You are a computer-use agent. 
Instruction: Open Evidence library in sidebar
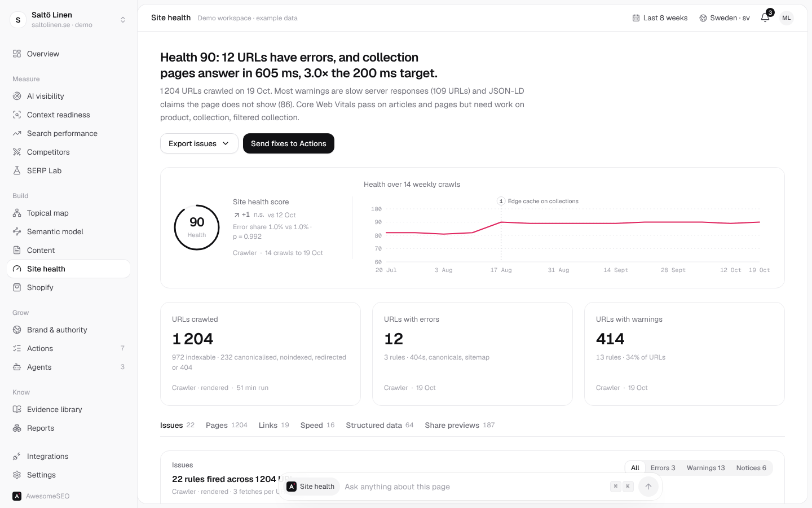click(68, 409)
